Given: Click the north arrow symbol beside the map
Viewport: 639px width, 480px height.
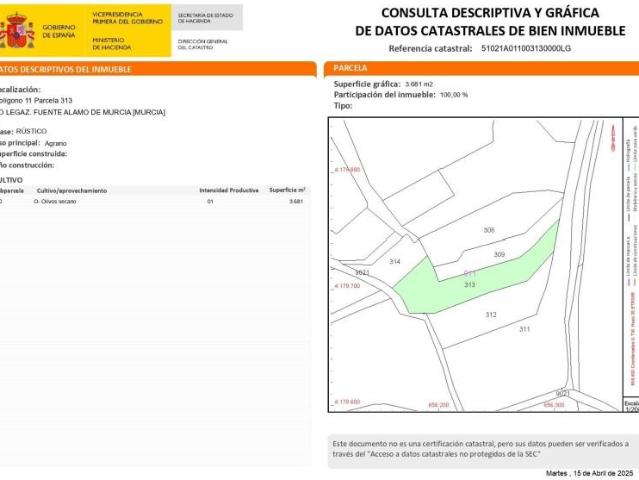Looking at the screenshot, I should click(613, 139).
